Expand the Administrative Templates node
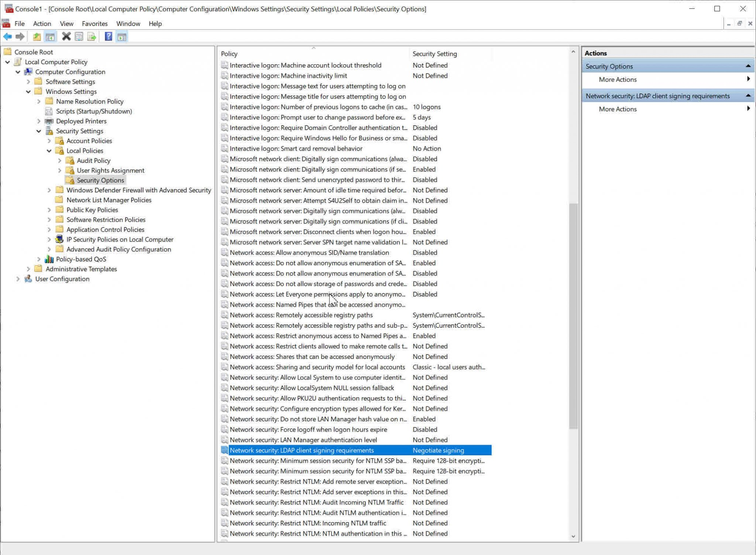This screenshot has width=756, height=555. tap(28, 269)
